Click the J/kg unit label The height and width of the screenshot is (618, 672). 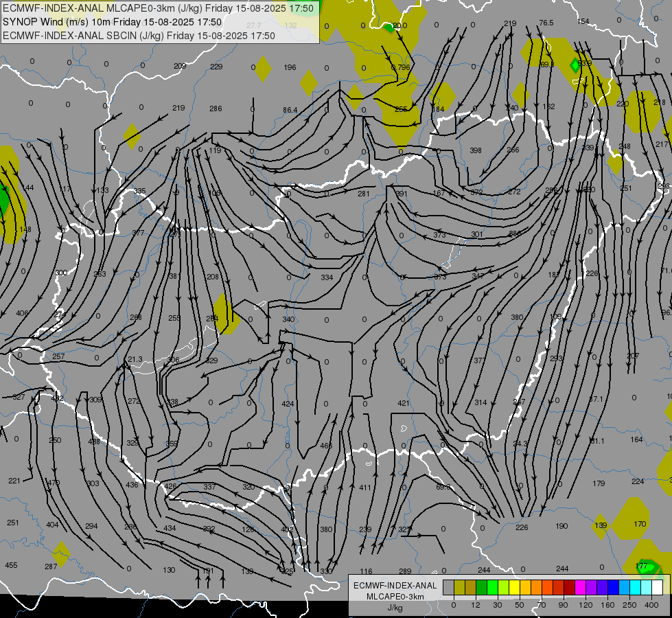395,608
